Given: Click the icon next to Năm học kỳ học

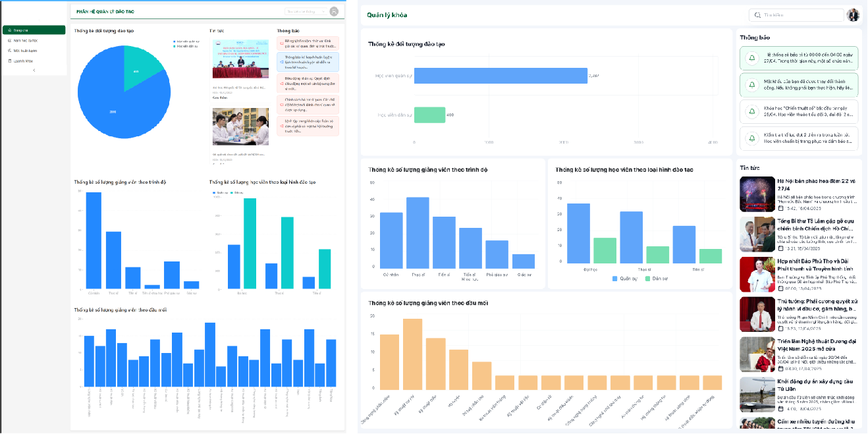Looking at the screenshot, I should click(x=10, y=40).
